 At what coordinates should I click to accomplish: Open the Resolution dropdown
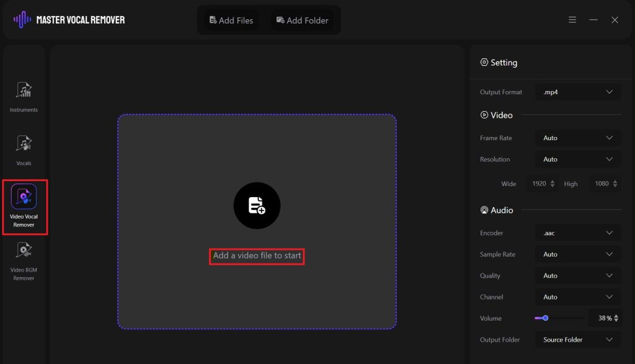[577, 159]
